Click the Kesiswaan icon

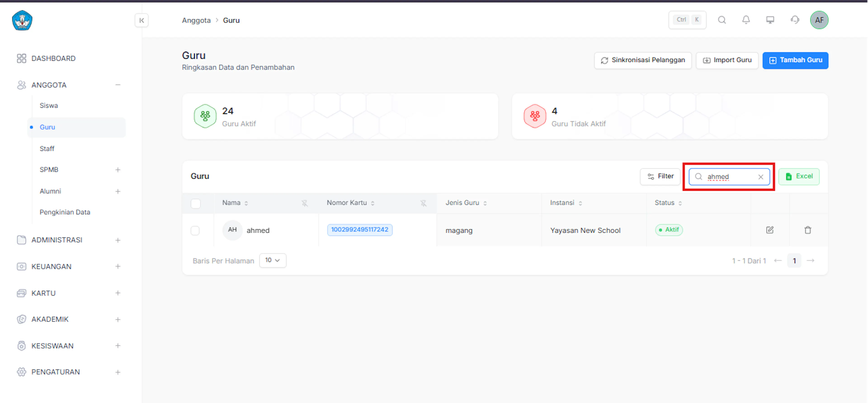21,346
